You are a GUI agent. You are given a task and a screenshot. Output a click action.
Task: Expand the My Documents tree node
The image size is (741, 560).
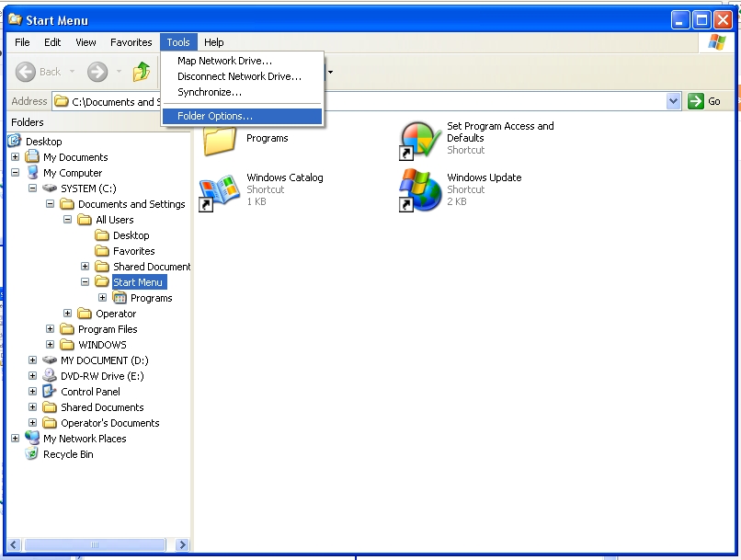pos(15,156)
